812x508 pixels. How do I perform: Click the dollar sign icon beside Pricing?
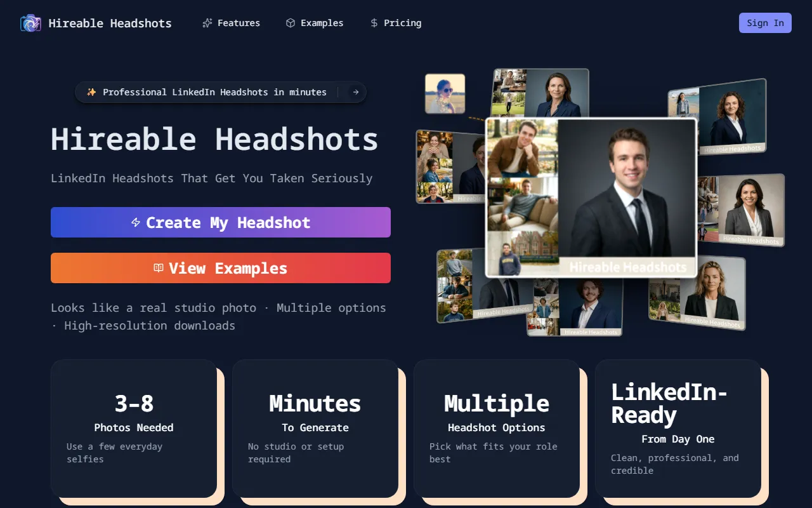coord(374,23)
